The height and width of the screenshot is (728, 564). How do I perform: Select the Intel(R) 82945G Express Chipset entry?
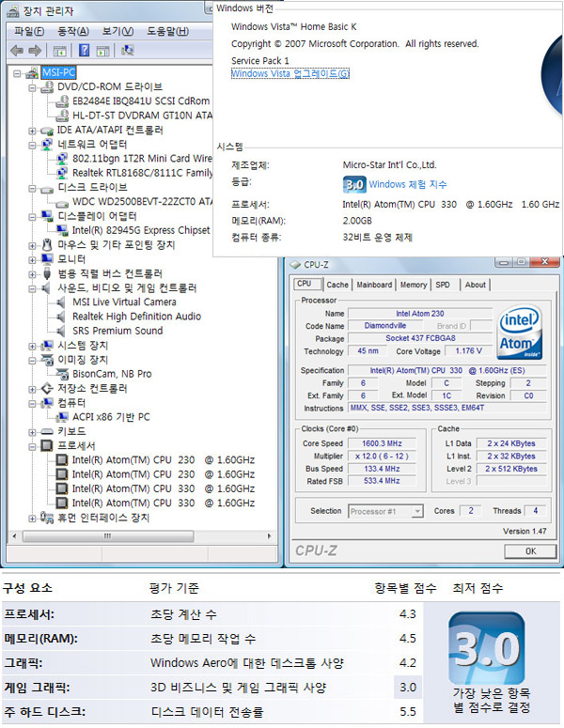(x=141, y=230)
